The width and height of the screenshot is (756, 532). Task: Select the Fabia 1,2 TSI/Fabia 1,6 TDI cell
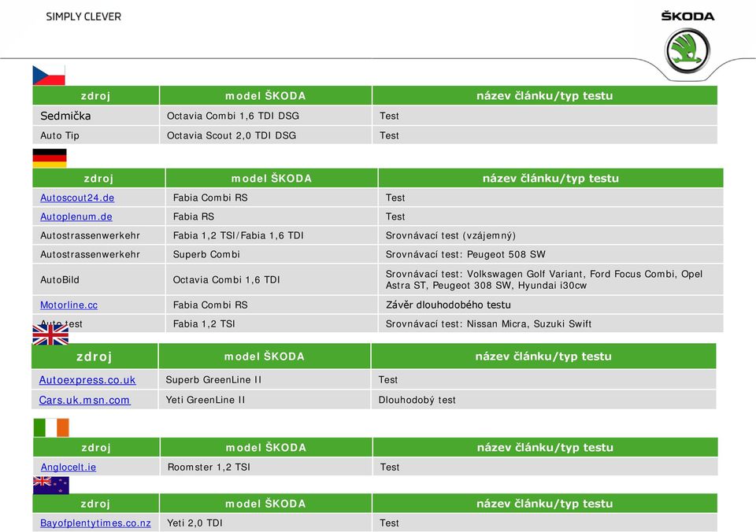coord(272,235)
